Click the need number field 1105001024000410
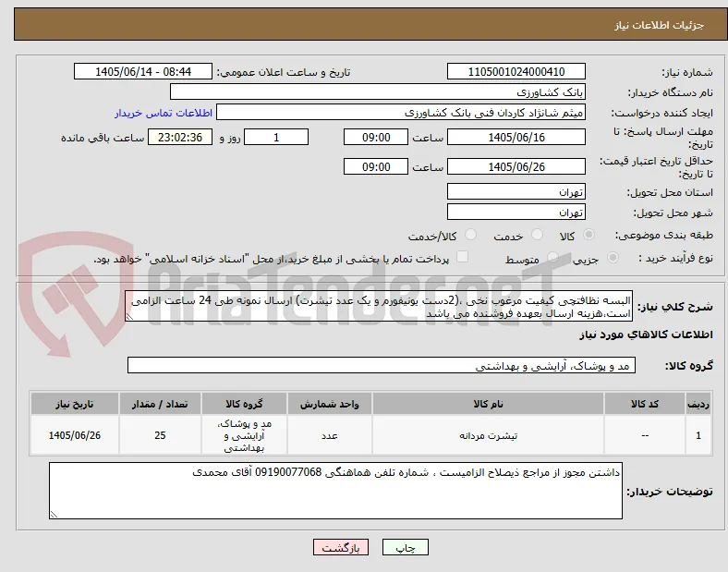This screenshot has width=728, height=572. pyautogui.click(x=516, y=71)
